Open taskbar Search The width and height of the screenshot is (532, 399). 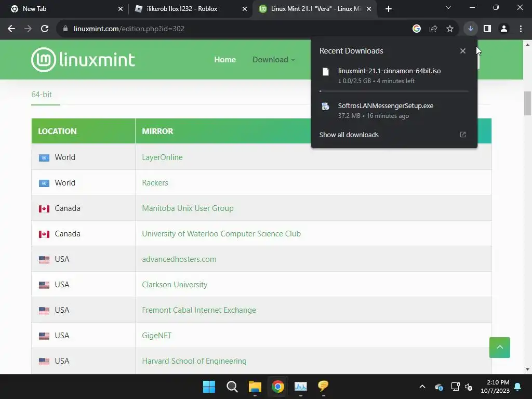coord(232,387)
